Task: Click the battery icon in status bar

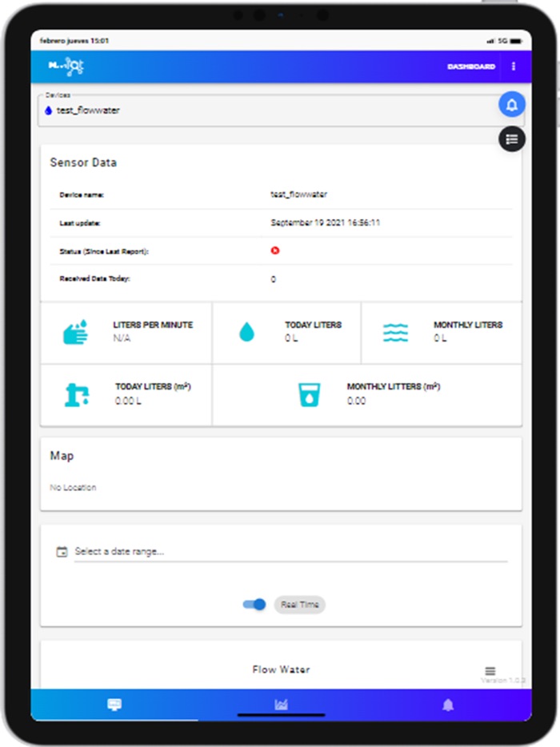Action: (x=516, y=41)
